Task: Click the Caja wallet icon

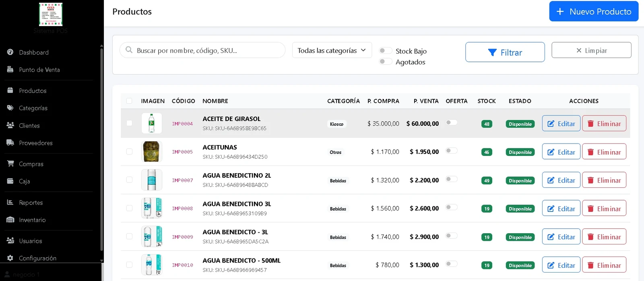Action: coord(10,181)
